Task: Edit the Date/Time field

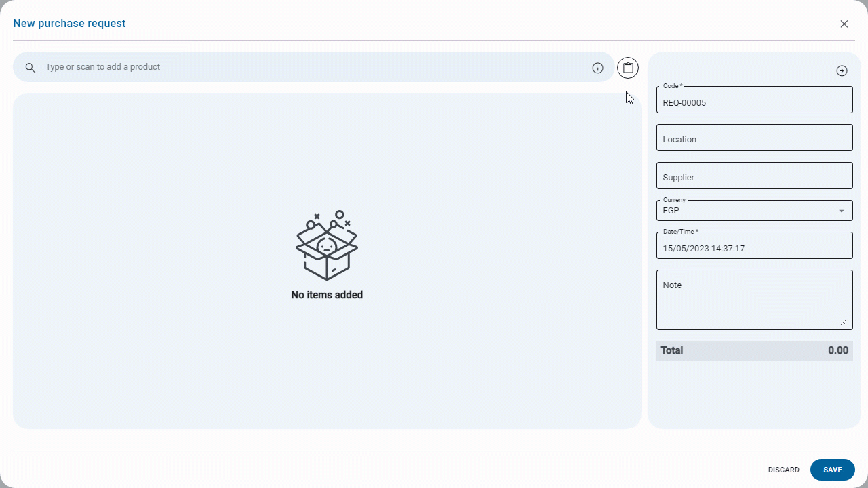Action: 754,245
